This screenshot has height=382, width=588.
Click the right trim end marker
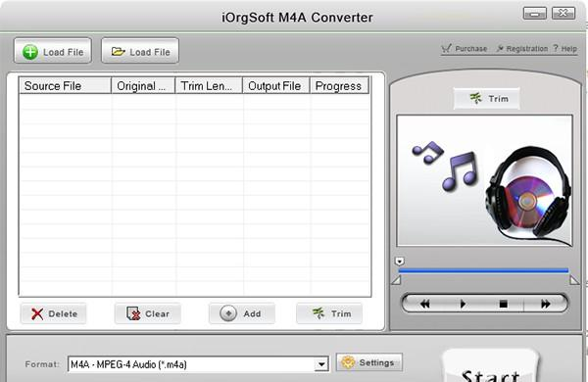574,280
